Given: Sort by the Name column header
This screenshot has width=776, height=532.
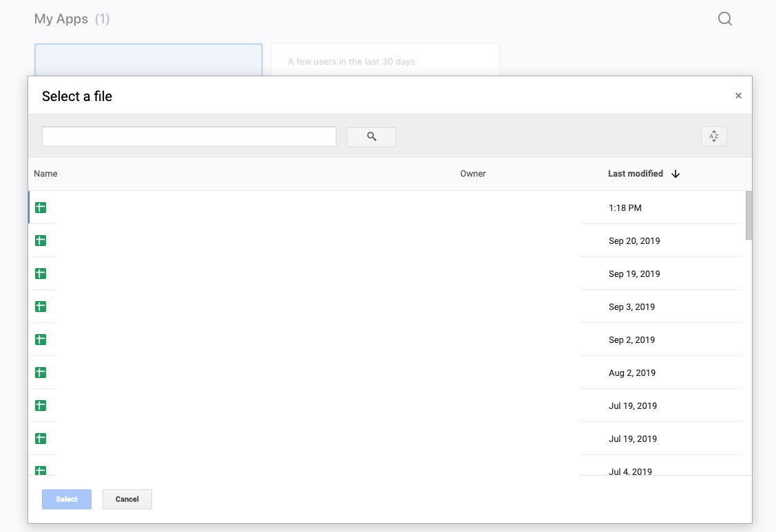Looking at the screenshot, I should tap(45, 174).
